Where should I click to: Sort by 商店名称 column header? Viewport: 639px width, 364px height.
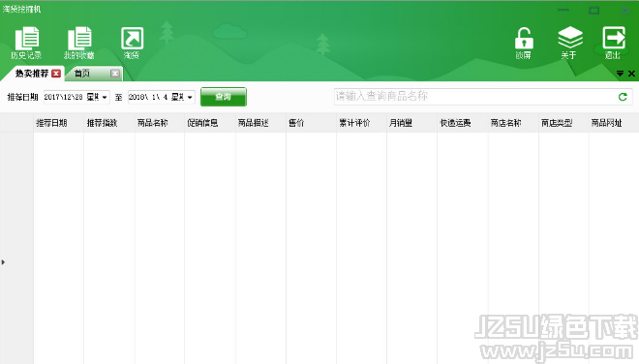point(513,123)
